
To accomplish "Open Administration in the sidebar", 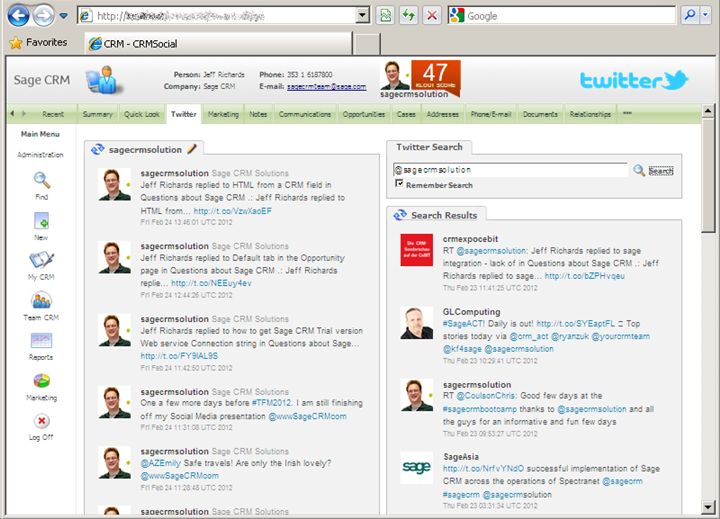I will pyautogui.click(x=40, y=155).
